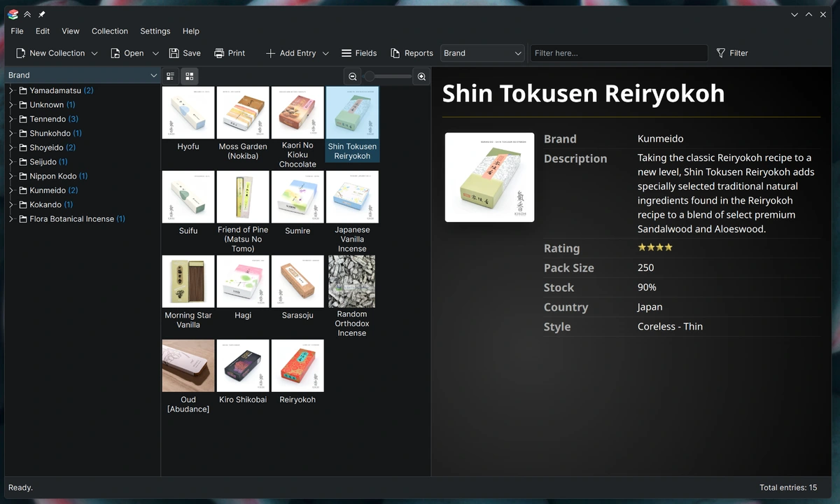Click the Add Entry toolbar button
The image size is (840, 504).
(290, 53)
